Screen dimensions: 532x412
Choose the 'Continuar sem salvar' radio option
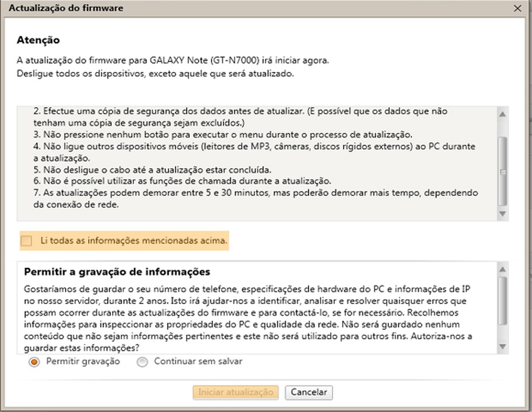[x=142, y=362]
